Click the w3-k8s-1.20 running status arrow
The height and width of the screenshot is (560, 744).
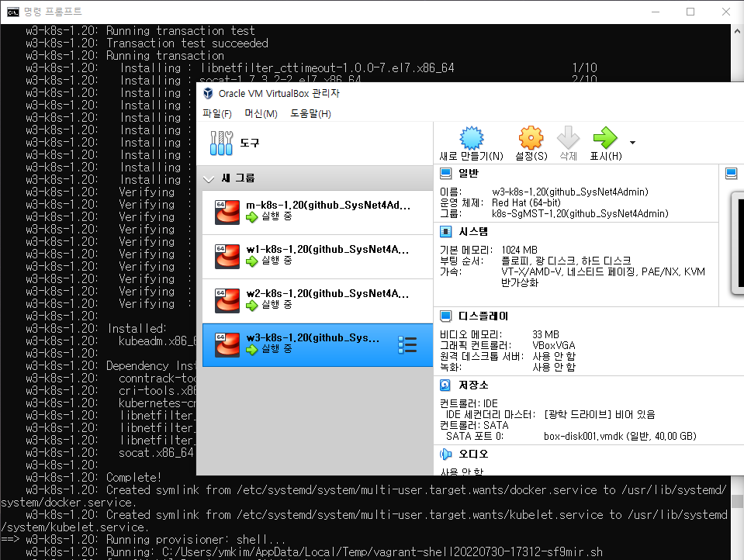[x=251, y=349]
